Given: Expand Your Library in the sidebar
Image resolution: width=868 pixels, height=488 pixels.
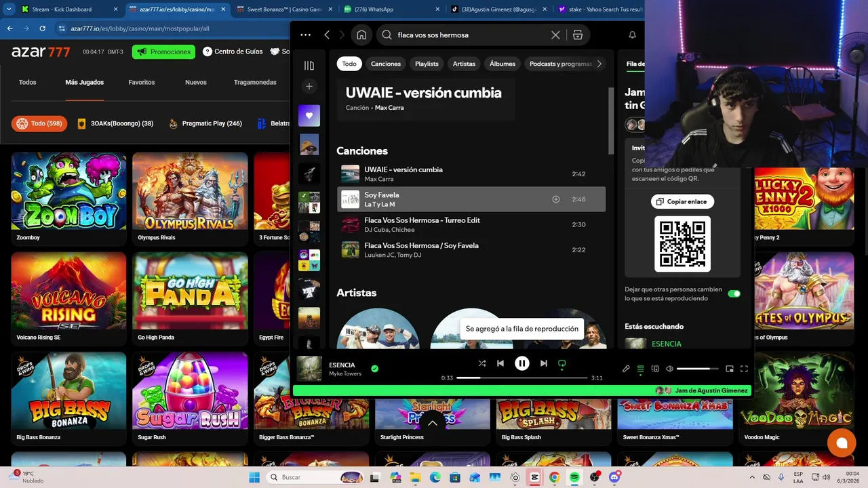Looking at the screenshot, I should [x=309, y=65].
